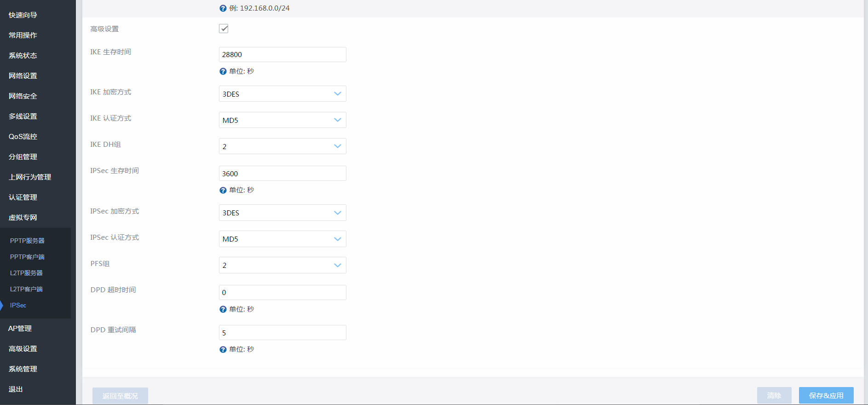Screen dimensions: 868x405
Task: Click help icon under IPSec 生存时间 field
Action: coord(223,190)
